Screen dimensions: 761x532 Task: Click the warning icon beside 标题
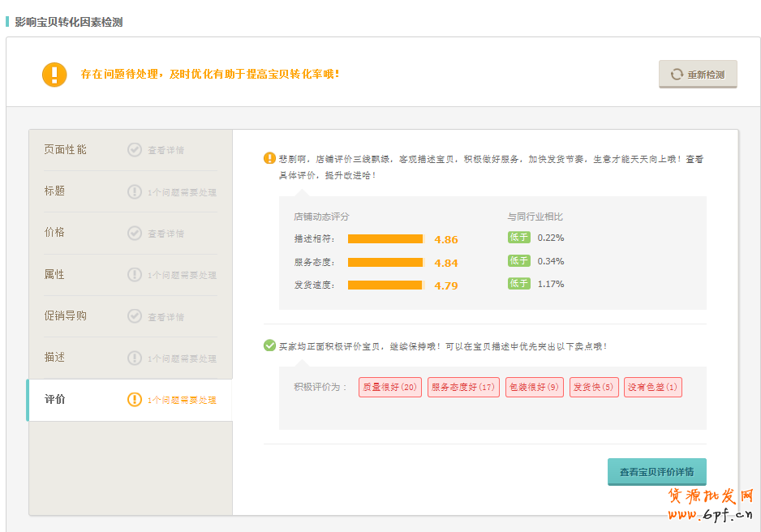click(x=135, y=192)
